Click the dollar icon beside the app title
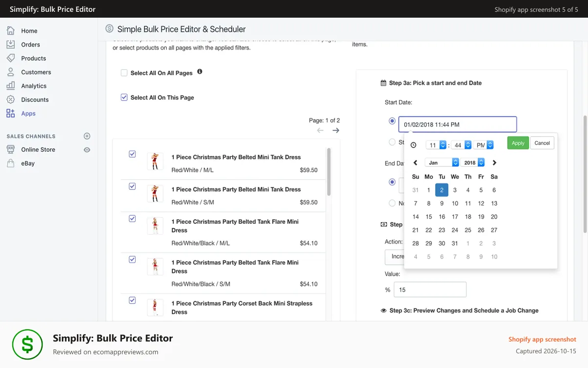This screenshot has width=588, height=368. coord(109,29)
